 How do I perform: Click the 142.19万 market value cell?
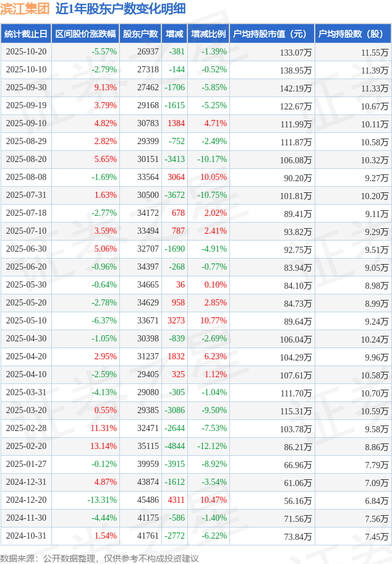tap(296, 88)
